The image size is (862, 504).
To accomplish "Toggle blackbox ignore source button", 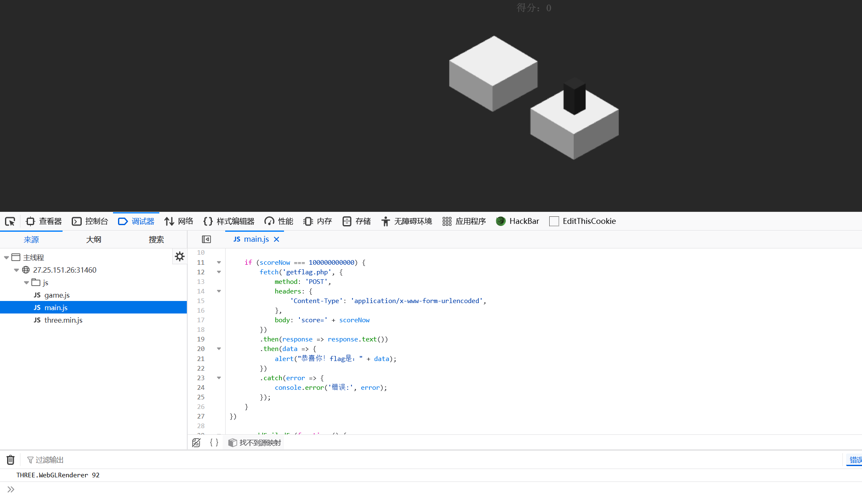I will coord(196,443).
